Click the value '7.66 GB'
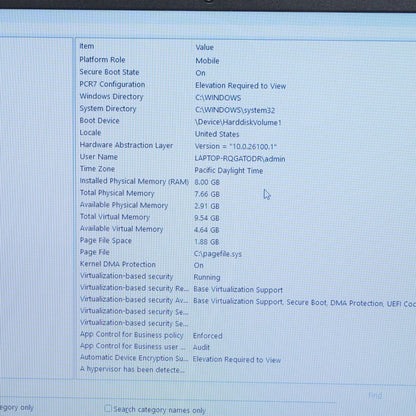The height and width of the screenshot is (416, 416). click(207, 194)
